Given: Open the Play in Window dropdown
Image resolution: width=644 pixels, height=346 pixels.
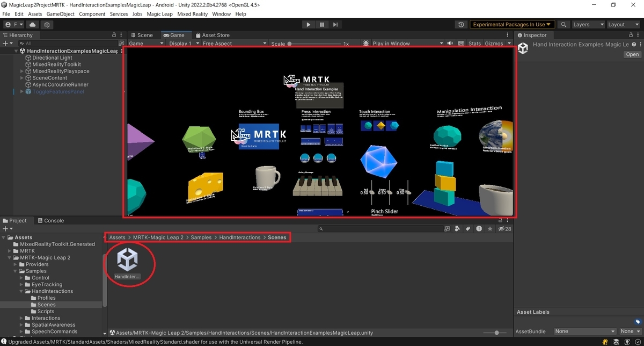Looking at the screenshot, I should 407,44.
